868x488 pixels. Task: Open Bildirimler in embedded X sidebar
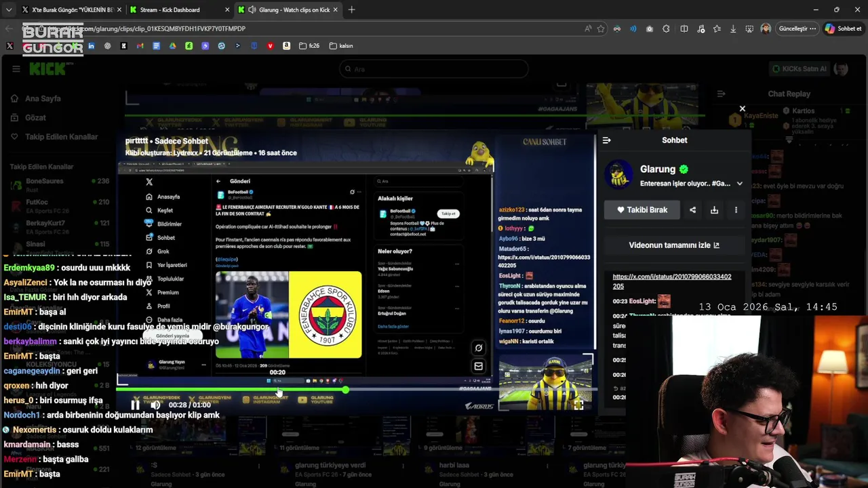[164, 224]
